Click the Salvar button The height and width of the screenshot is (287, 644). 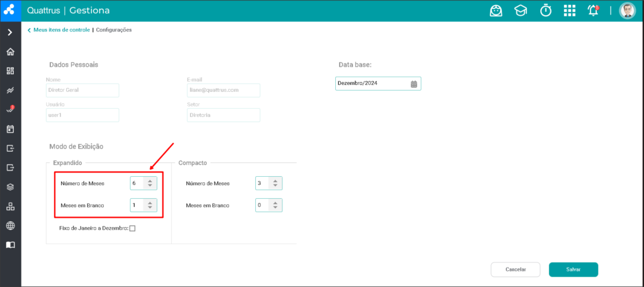pyautogui.click(x=574, y=270)
